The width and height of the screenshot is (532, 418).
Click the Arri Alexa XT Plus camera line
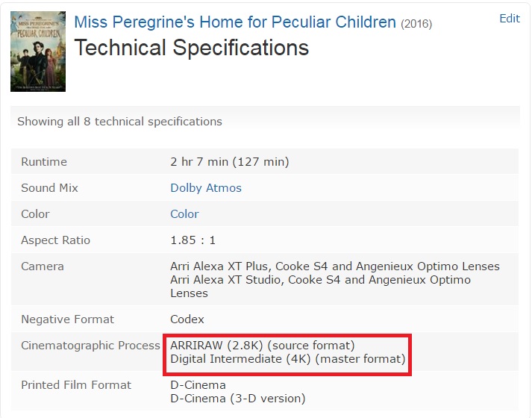pos(335,266)
